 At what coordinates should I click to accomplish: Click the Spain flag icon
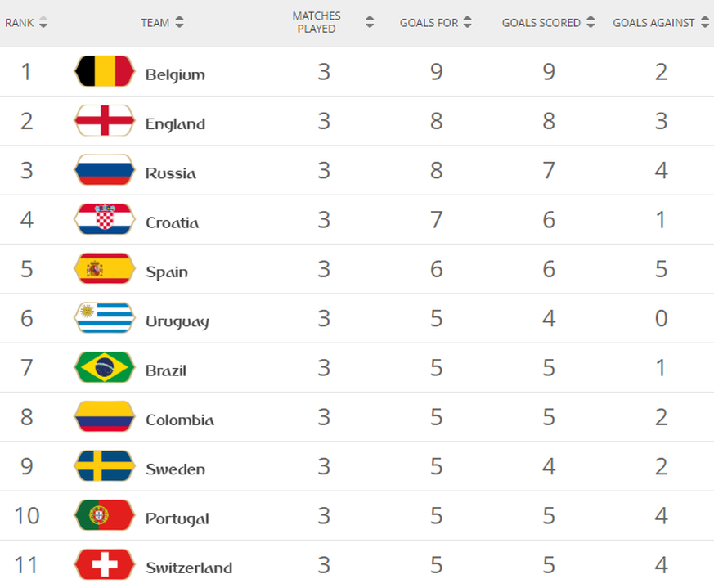click(x=104, y=269)
